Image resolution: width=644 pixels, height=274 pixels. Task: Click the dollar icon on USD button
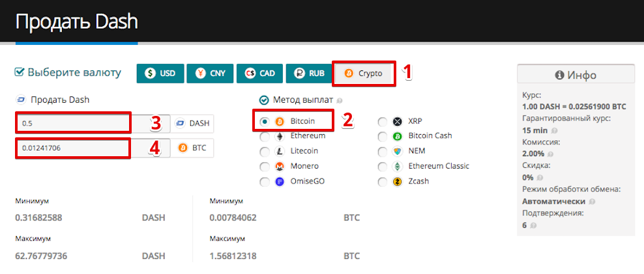[151, 74]
